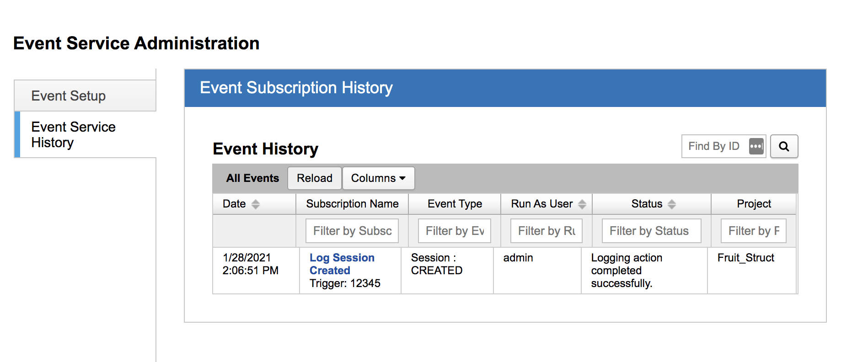Select the Fruit_Struct project cell
868x362 pixels.
tap(745, 258)
